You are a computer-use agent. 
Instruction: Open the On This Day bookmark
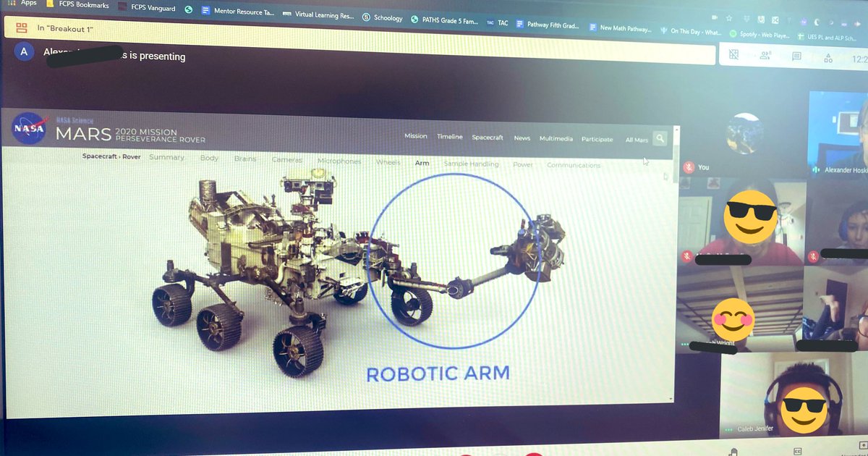click(690, 31)
